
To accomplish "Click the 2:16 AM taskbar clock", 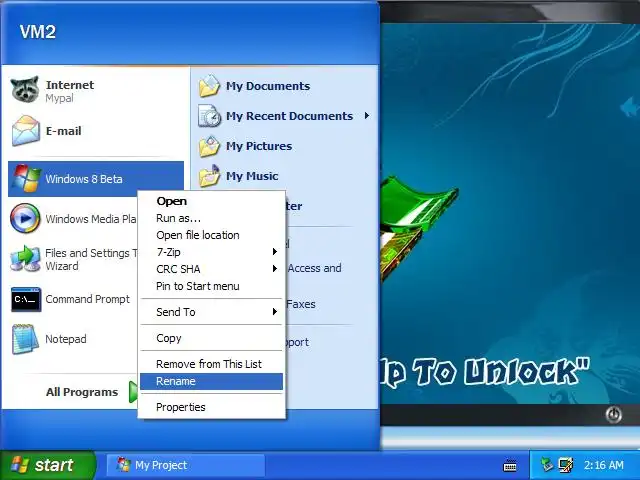I will click(604, 465).
